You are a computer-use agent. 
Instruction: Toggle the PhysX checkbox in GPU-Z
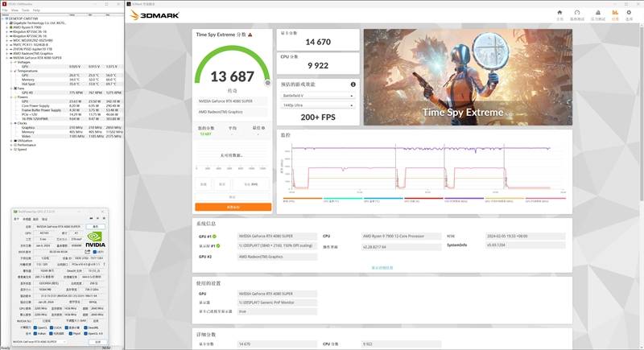point(71,334)
